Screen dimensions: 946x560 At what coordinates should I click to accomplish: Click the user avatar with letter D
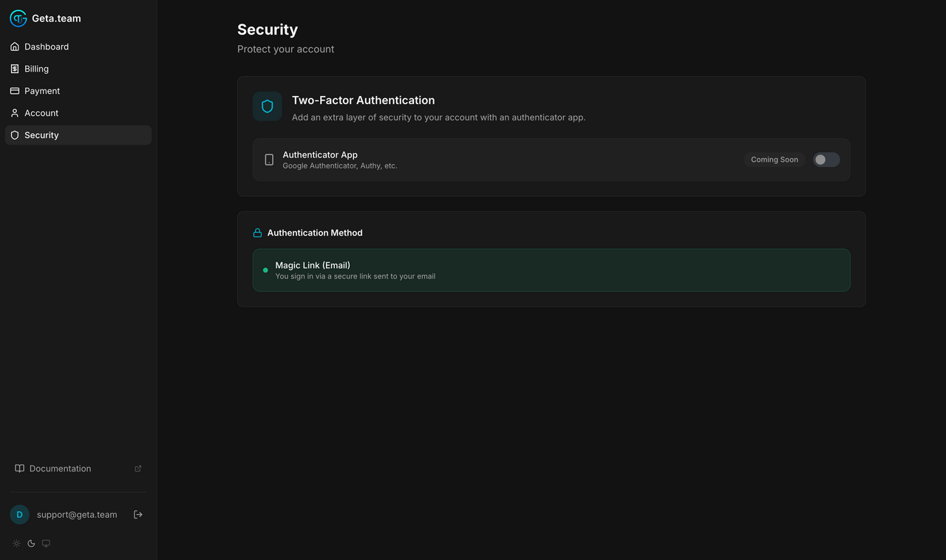point(19,515)
